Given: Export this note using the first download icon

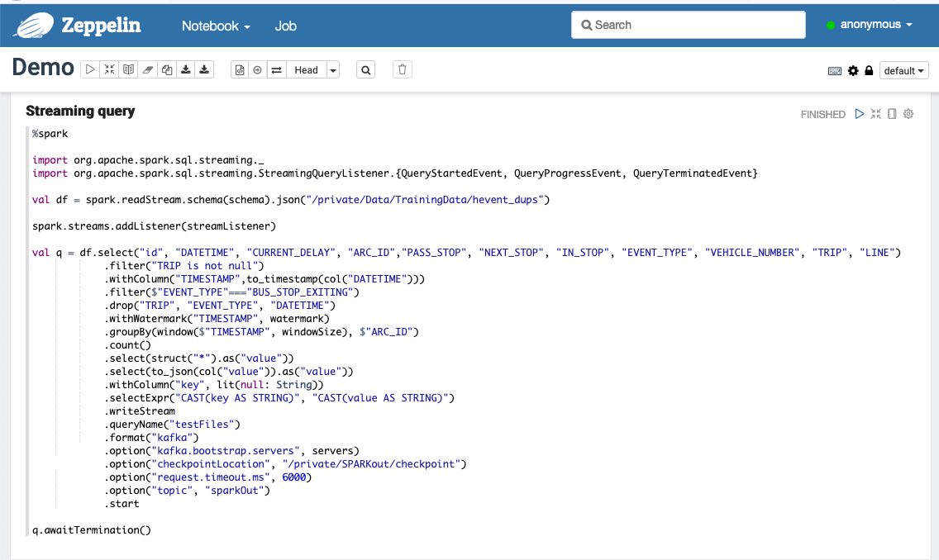Looking at the screenshot, I should click(x=186, y=69).
